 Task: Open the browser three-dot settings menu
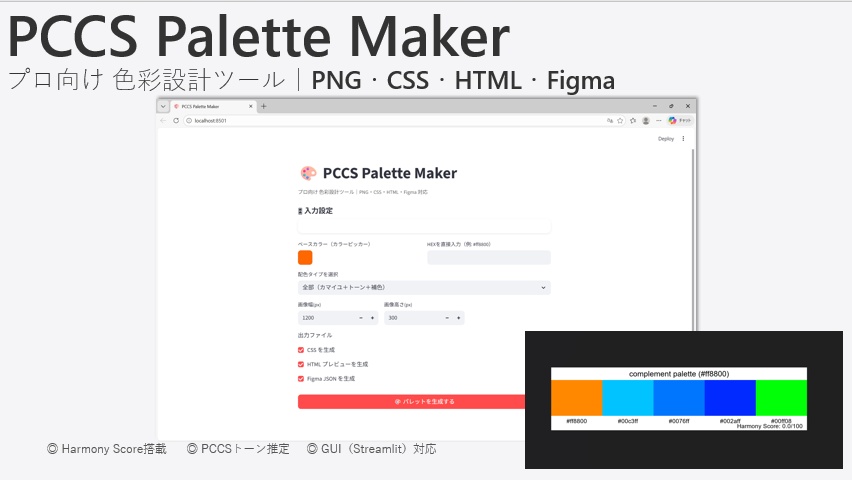tap(659, 121)
